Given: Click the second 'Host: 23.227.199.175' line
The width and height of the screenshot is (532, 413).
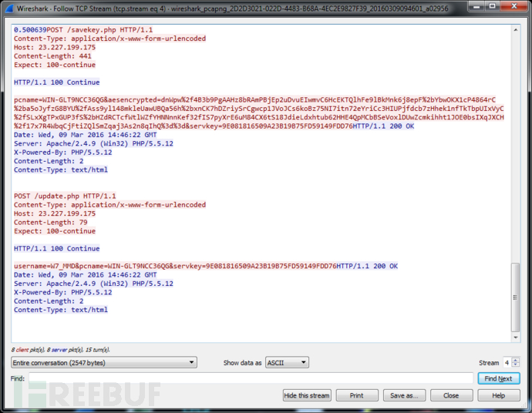Looking at the screenshot, I should [x=55, y=213].
